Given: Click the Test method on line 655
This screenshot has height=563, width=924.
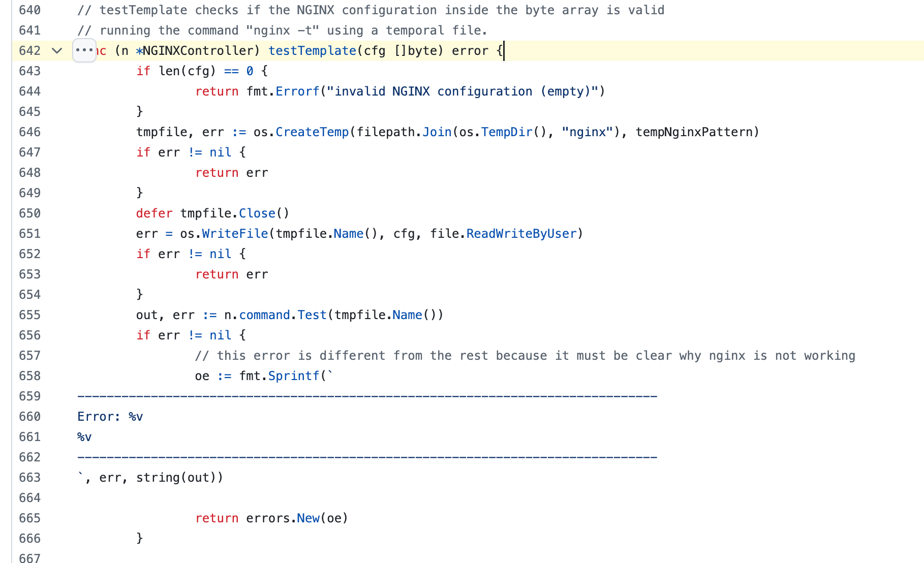Looking at the screenshot, I should 312,315.
